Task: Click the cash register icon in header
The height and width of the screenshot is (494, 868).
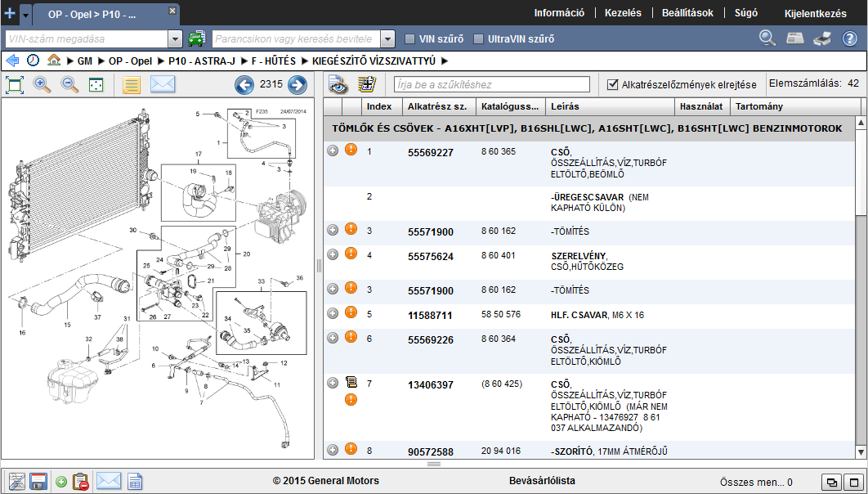Action: coord(795,38)
